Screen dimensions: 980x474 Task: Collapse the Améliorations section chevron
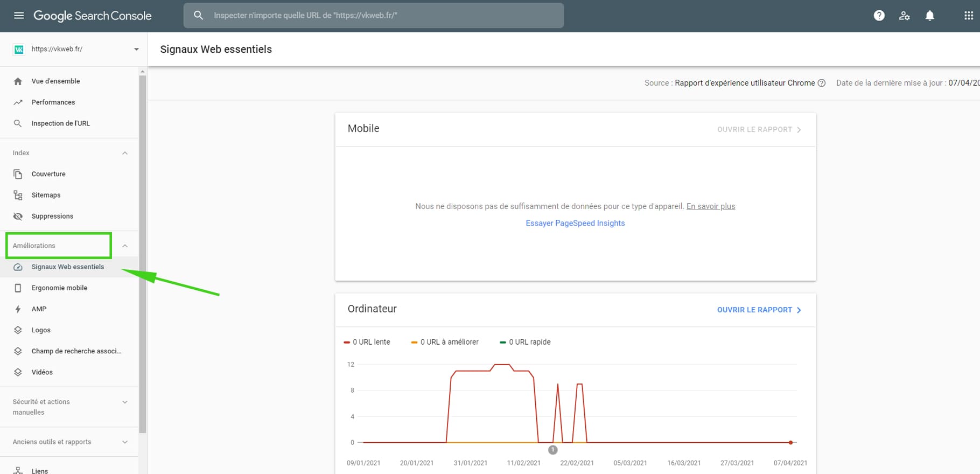coord(125,246)
